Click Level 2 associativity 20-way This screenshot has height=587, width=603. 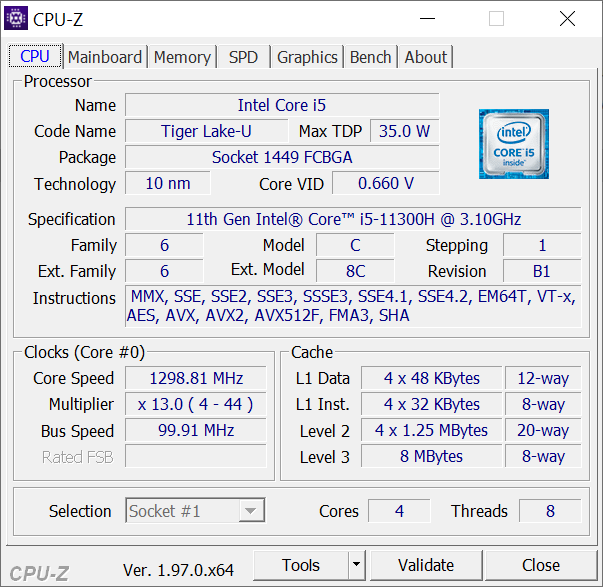coord(543,430)
